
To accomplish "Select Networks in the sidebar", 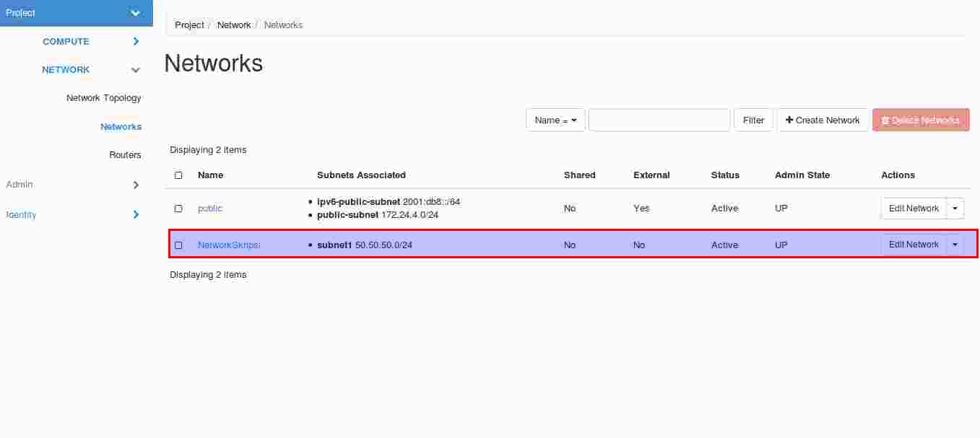I will click(121, 127).
